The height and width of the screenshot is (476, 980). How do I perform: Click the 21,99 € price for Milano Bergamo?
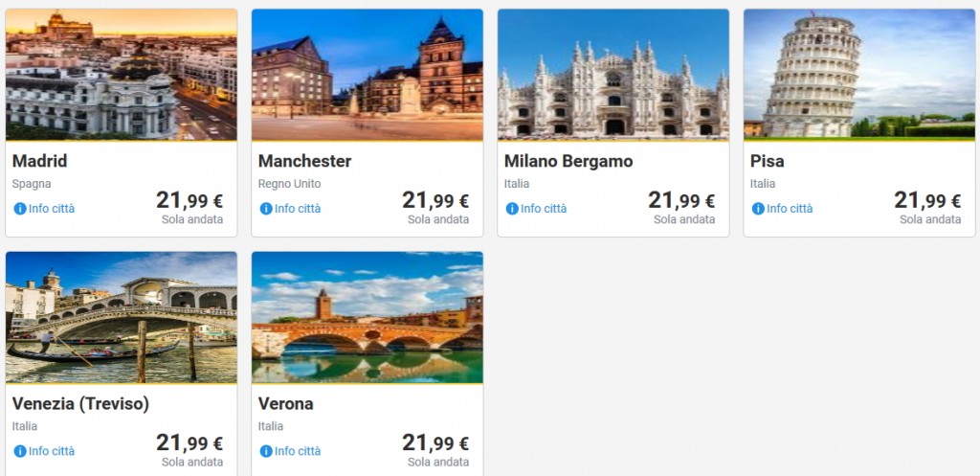[681, 200]
